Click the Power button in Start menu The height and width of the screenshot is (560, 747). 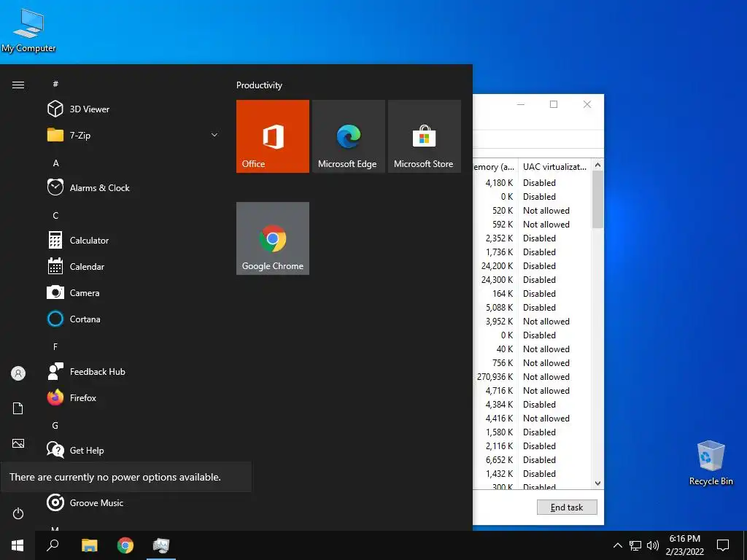[x=18, y=513]
